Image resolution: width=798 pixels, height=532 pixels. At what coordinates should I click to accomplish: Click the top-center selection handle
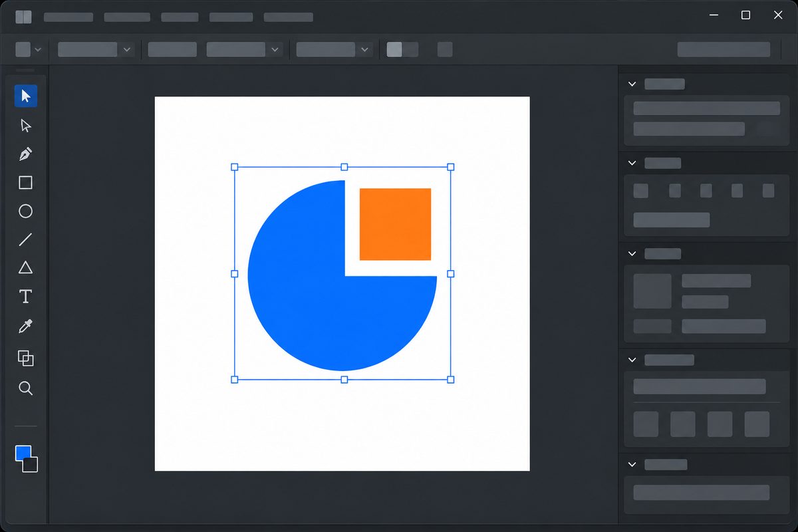point(344,167)
